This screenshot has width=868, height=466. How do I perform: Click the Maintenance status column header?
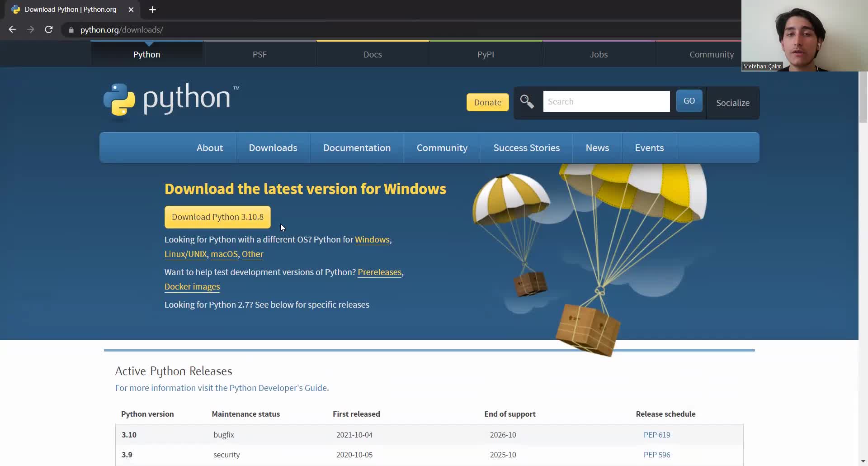click(245, 414)
